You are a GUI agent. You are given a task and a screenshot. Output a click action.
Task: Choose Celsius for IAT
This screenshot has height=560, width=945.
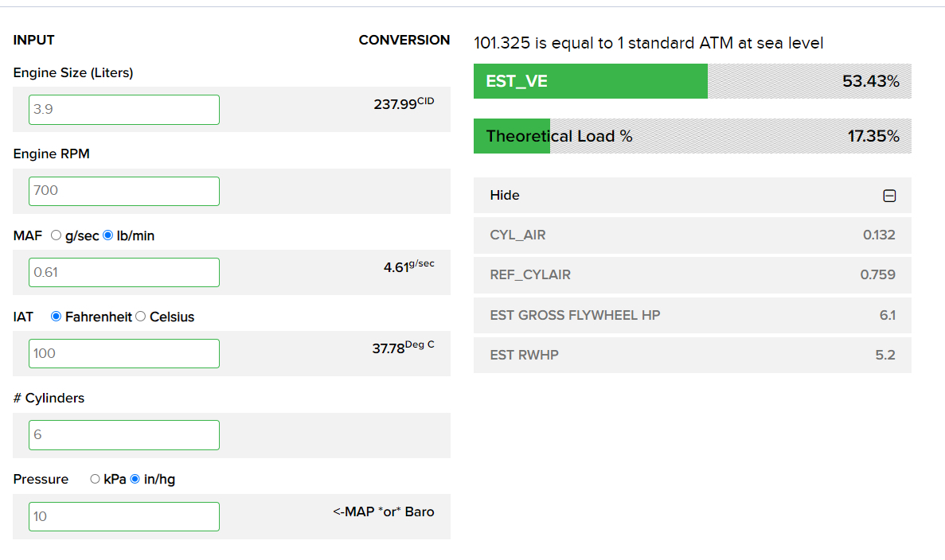(141, 317)
